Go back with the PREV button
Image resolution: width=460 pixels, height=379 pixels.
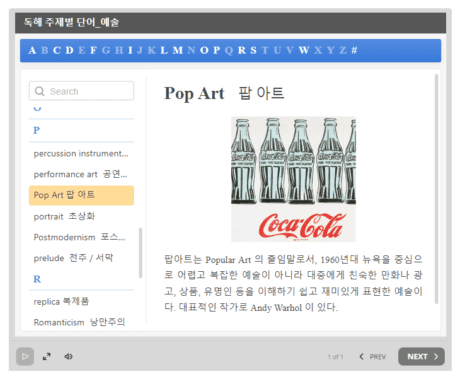tap(373, 357)
